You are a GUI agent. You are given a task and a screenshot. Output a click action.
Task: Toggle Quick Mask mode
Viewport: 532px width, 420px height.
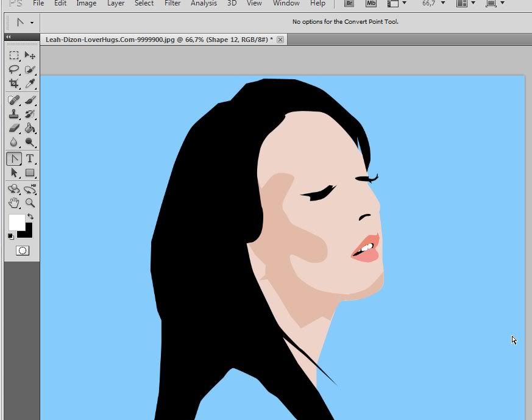click(23, 251)
